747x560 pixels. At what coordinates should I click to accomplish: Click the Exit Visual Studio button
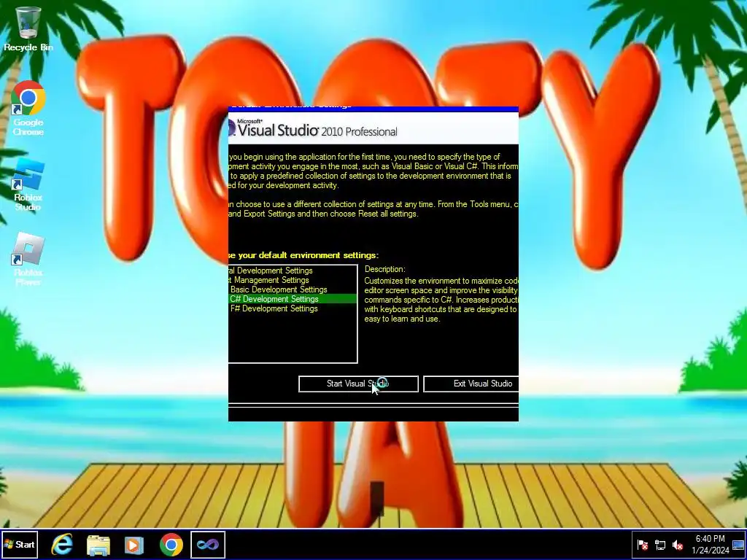coord(471,384)
